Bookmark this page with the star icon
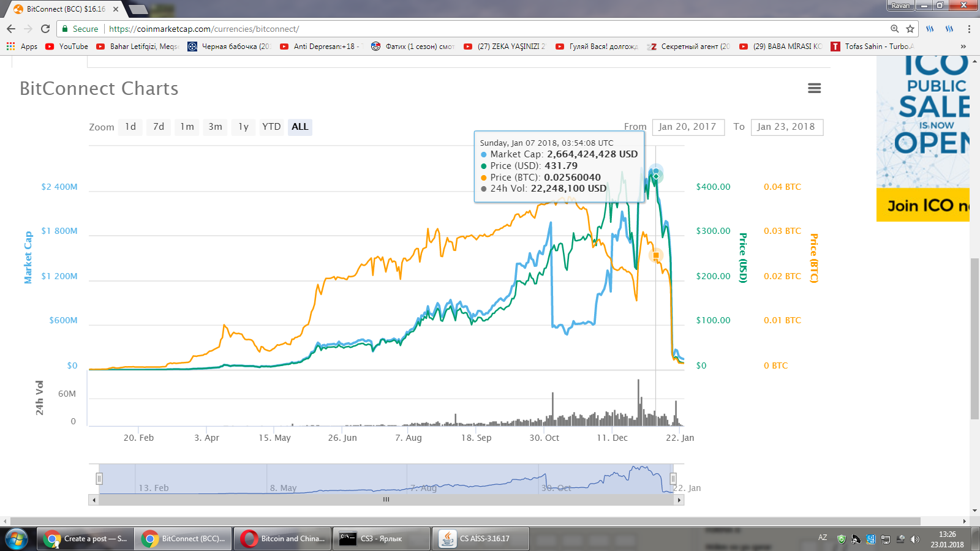 point(910,29)
